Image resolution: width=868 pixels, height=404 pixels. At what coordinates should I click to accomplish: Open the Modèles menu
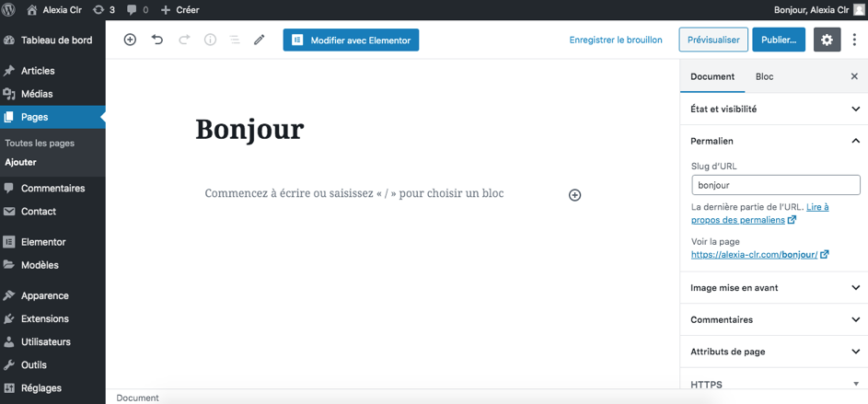pyautogui.click(x=52, y=265)
